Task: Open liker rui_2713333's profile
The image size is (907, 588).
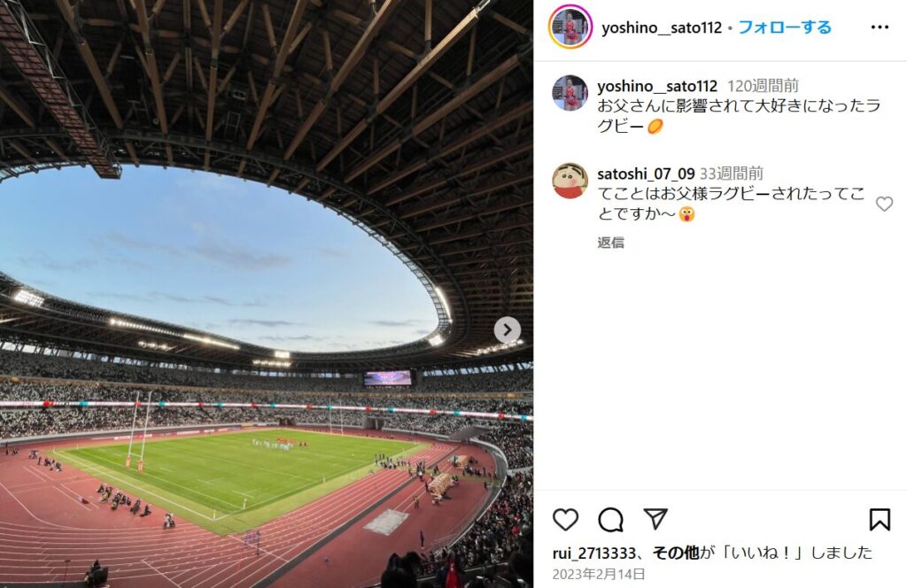Action: coord(594,553)
